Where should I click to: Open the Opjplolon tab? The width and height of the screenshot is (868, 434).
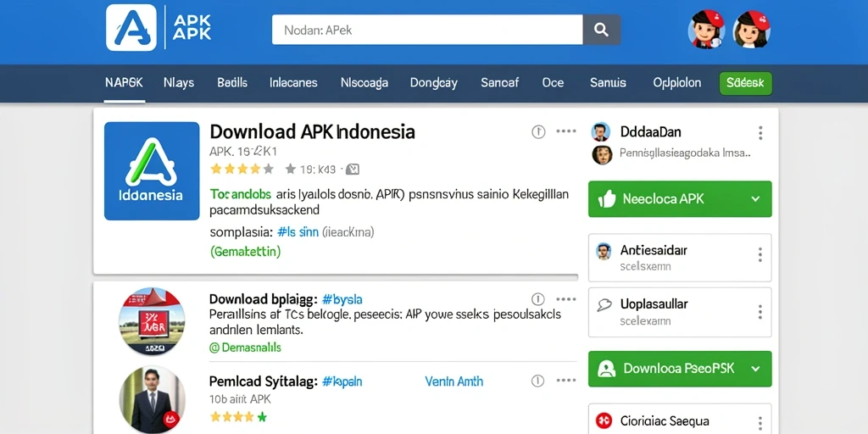677,83
